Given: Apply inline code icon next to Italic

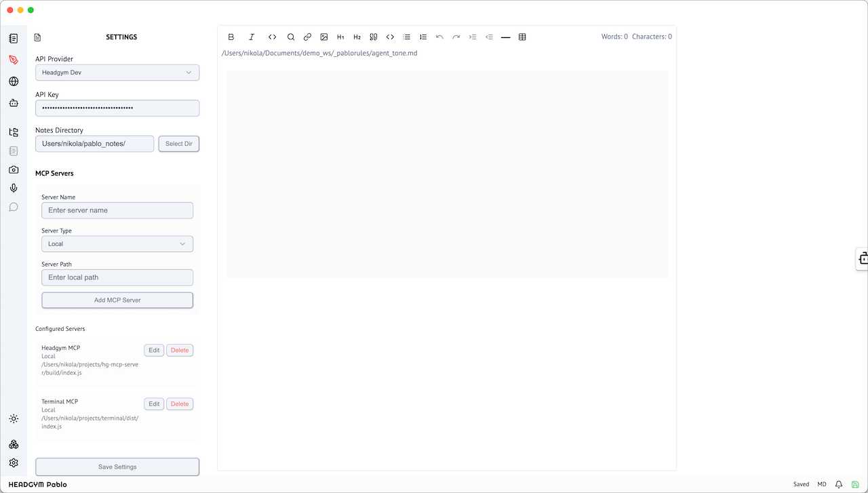Looking at the screenshot, I should (272, 37).
